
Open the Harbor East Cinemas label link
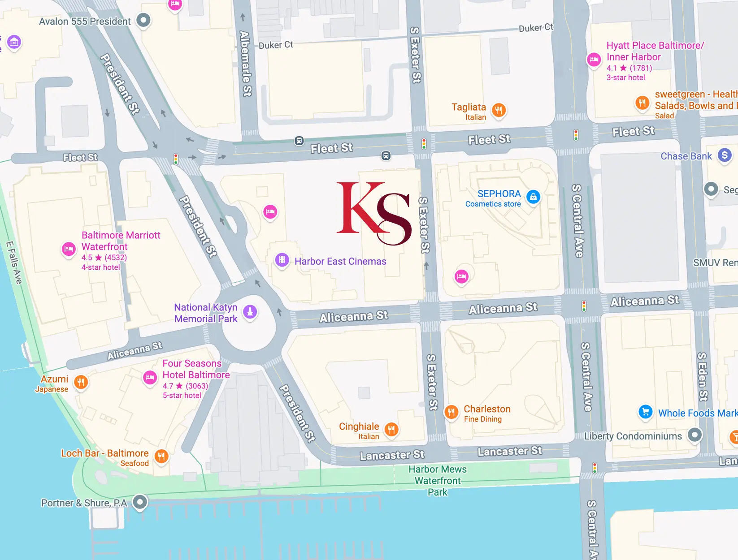click(340, 261)
